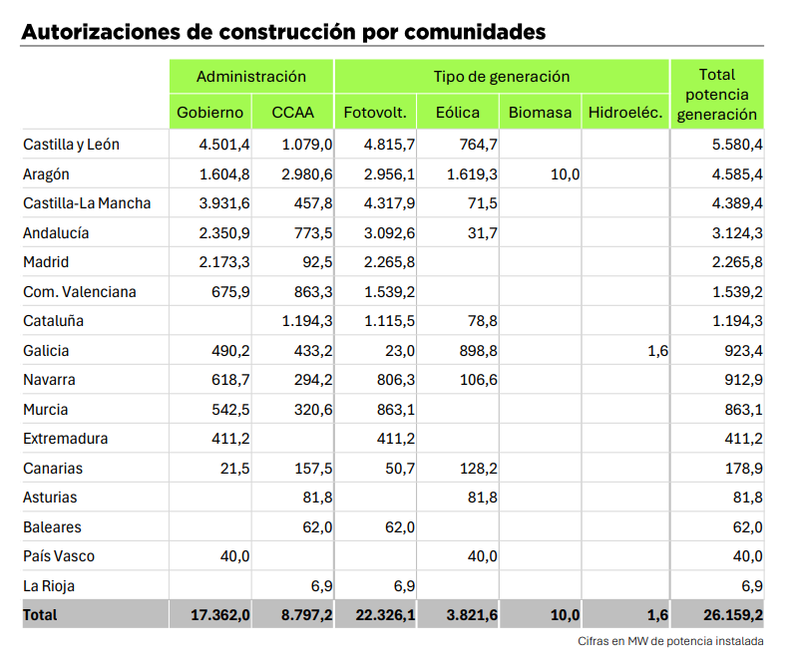Viewport: 795px width, 672px height.
Task: Click Castilla y León total 5.580,4
Action: tap(737, 145)
